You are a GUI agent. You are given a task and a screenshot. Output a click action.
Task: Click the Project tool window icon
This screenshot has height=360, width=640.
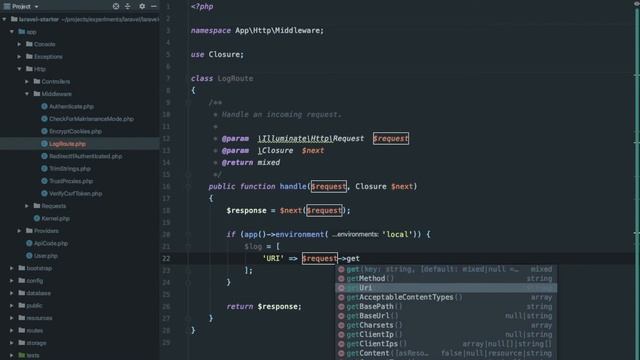7,6
